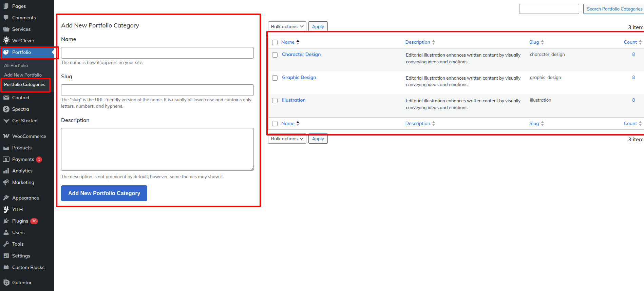644x291 pixels.
Task: Click the Analytics bar chart icon
Action: click(x=6, y=171)
